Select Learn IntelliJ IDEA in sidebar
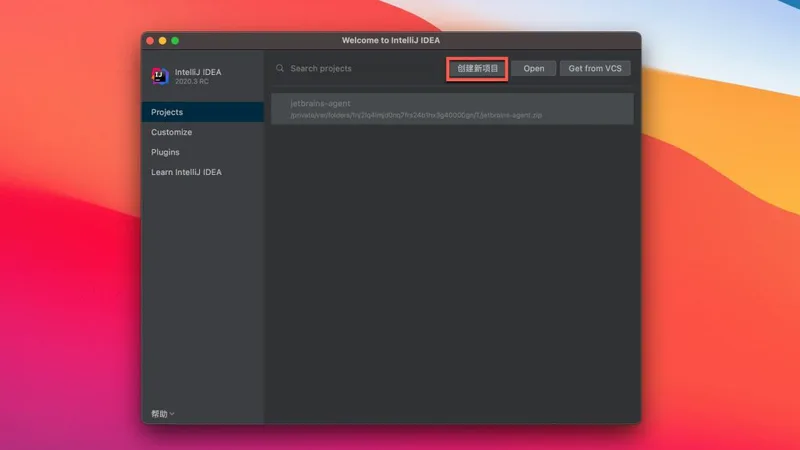This screenshot has height=450, width=800. [186, 172]
